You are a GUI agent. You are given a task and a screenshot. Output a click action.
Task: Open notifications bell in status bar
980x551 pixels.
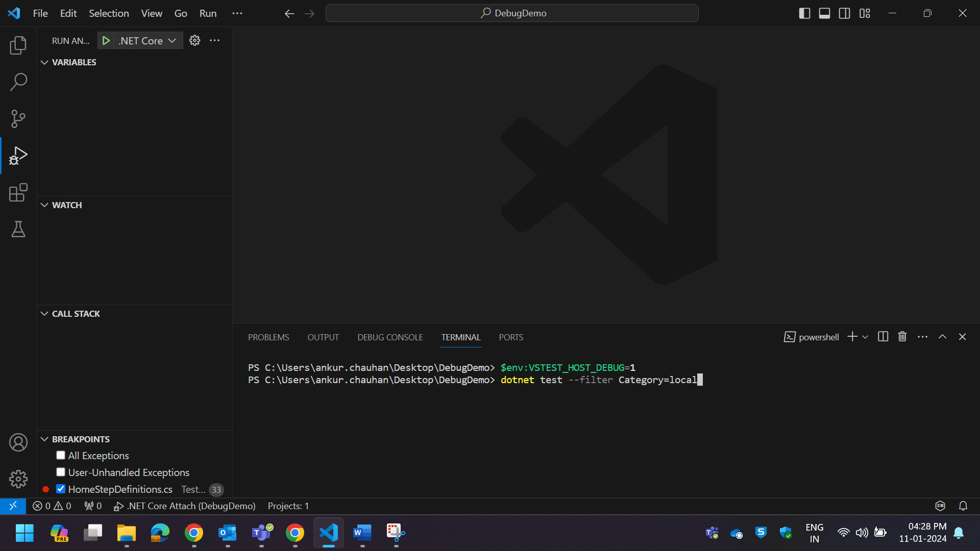pyautogui.click(x=963, y=506)
